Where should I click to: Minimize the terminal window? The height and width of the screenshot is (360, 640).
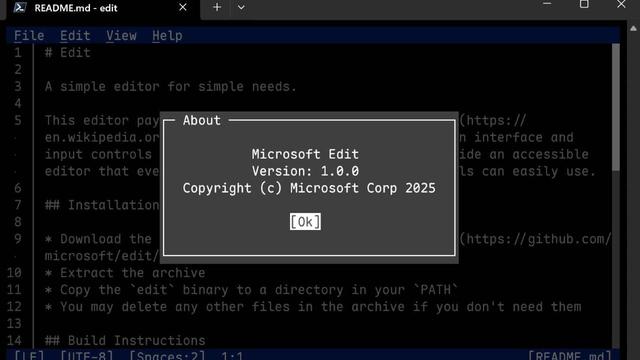click(547, 4)
